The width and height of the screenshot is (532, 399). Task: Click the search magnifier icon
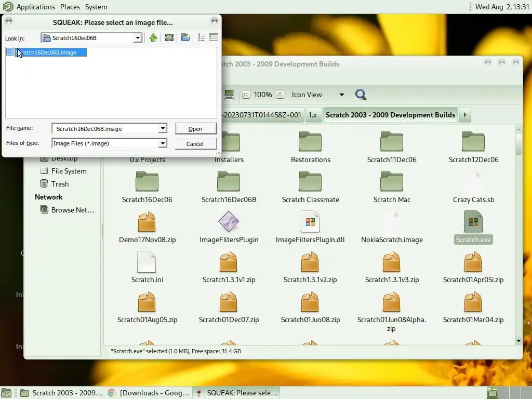[361, 95]
